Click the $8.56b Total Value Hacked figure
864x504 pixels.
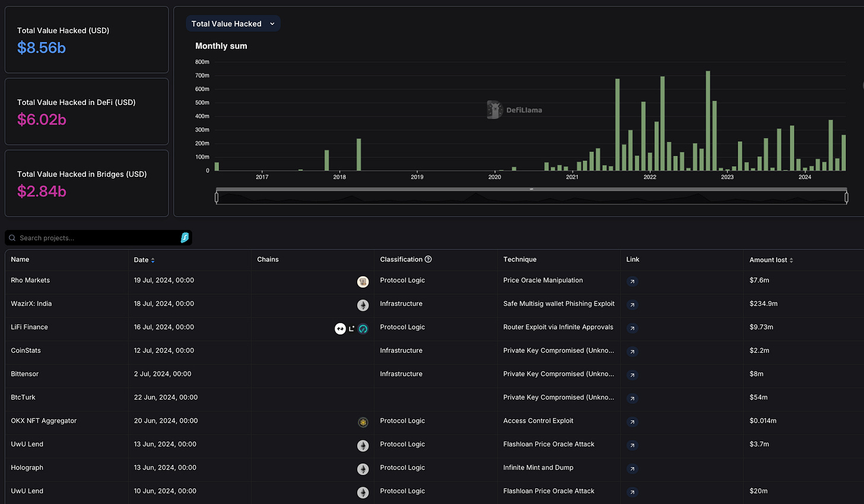coord(42,47)
